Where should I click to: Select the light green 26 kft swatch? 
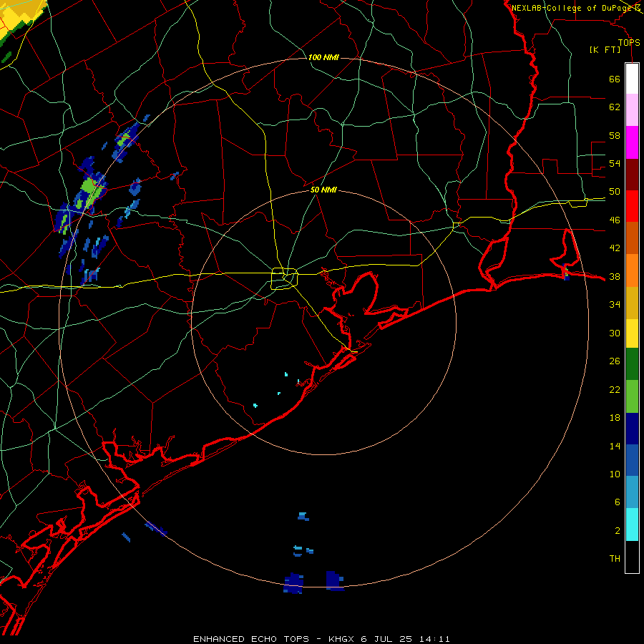coord(632,396)
